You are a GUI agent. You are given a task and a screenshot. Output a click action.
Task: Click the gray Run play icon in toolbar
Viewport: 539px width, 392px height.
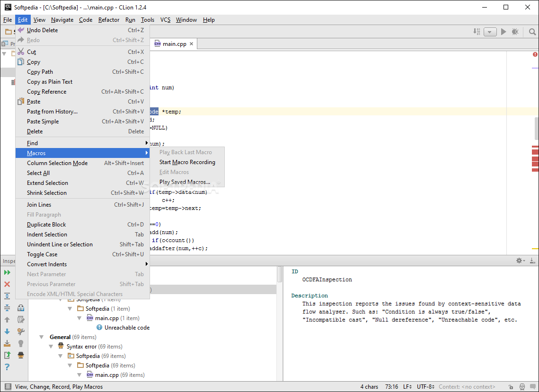point(503,32)
